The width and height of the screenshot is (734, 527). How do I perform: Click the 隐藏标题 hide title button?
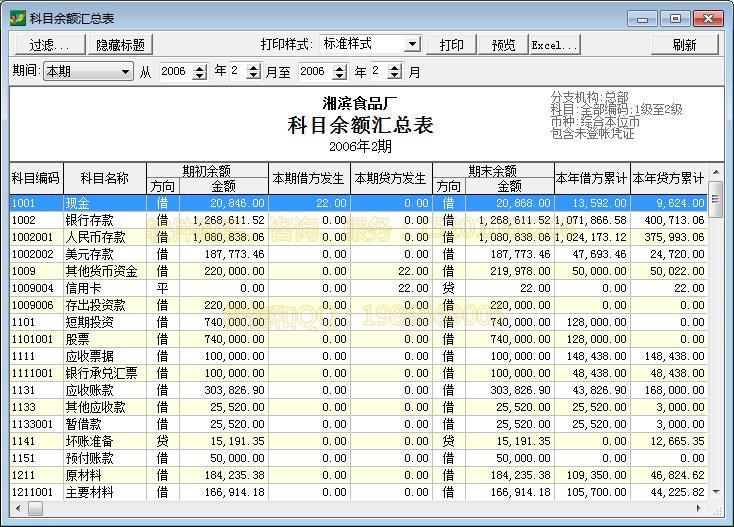[120, 45]
